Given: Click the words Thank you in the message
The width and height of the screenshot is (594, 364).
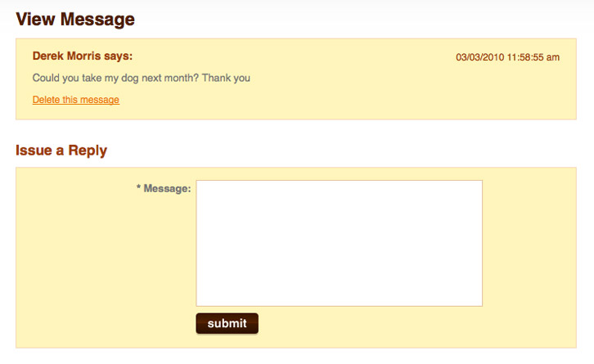Looking at the screenshot, I should 226,78.
